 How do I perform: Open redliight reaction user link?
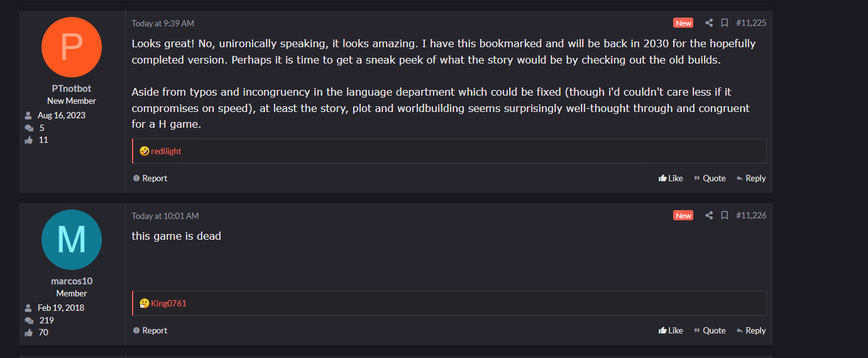pos(166,151)
